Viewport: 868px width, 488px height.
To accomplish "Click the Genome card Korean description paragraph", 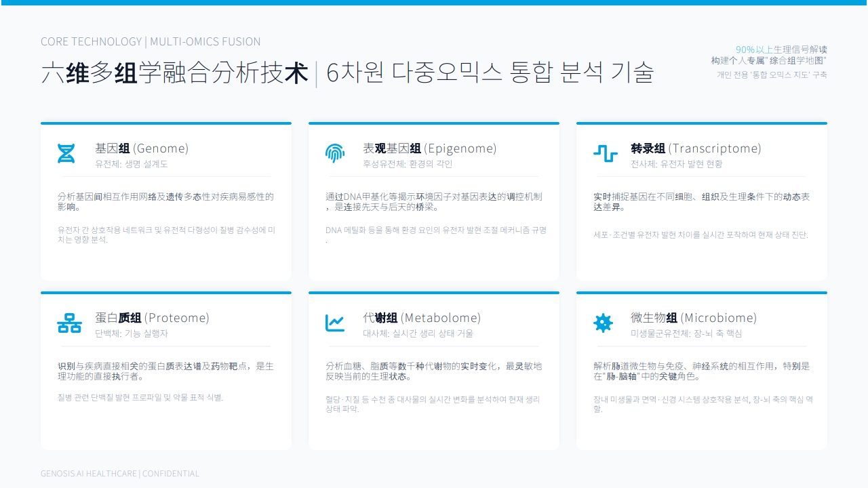I will tap(166, 235).
